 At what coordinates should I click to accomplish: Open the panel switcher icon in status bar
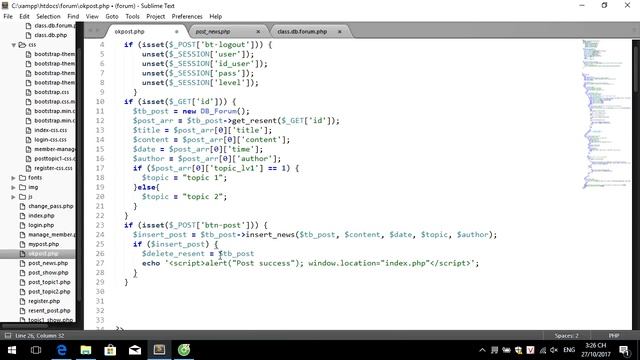[8, 336]
